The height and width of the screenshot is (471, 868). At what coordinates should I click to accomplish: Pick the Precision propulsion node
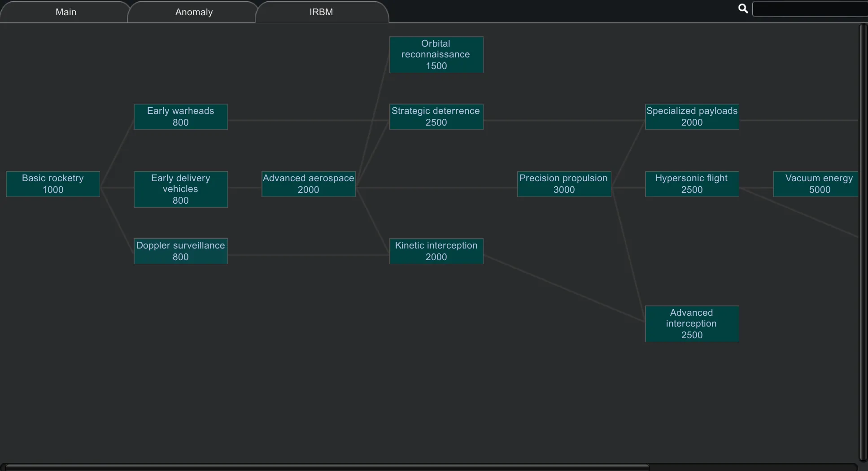click(564, 184)
